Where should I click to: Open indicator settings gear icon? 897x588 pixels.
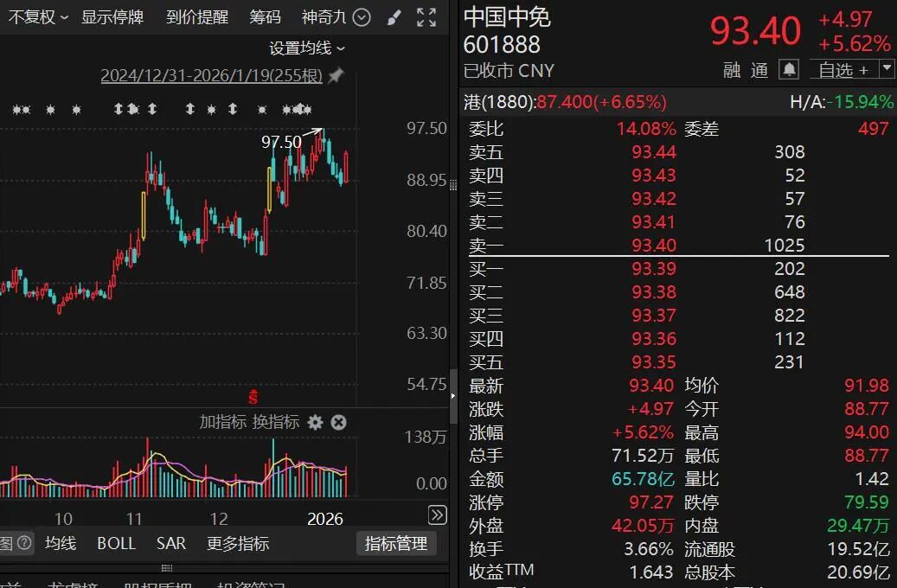click(x=315, y=423)
